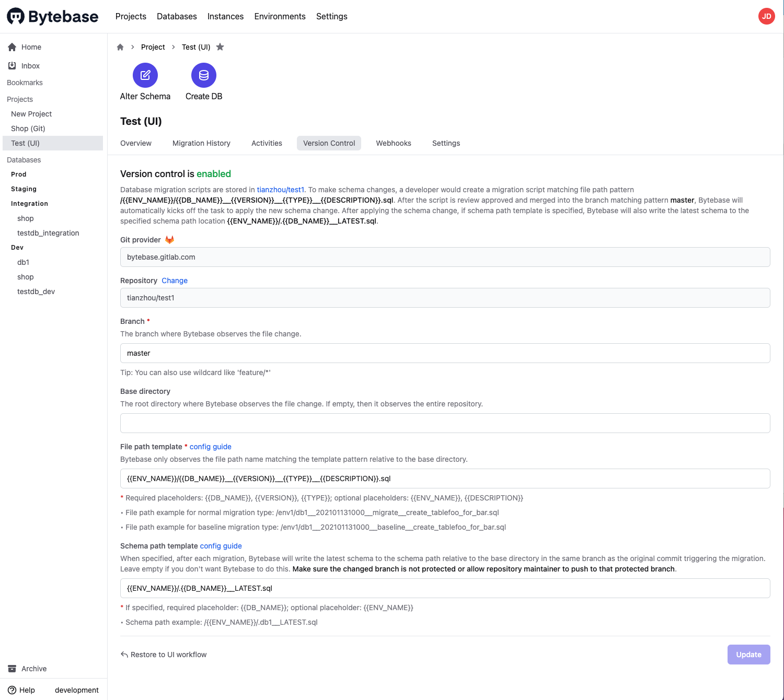Switch to the Migration History tab
The image size is (784, 700).
(x=201, y=143)
